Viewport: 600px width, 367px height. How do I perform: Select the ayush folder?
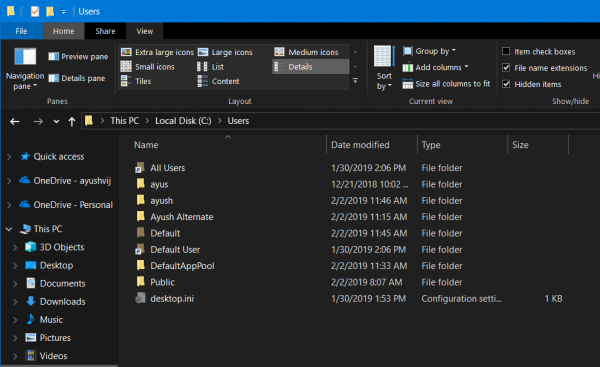point(161,201)
